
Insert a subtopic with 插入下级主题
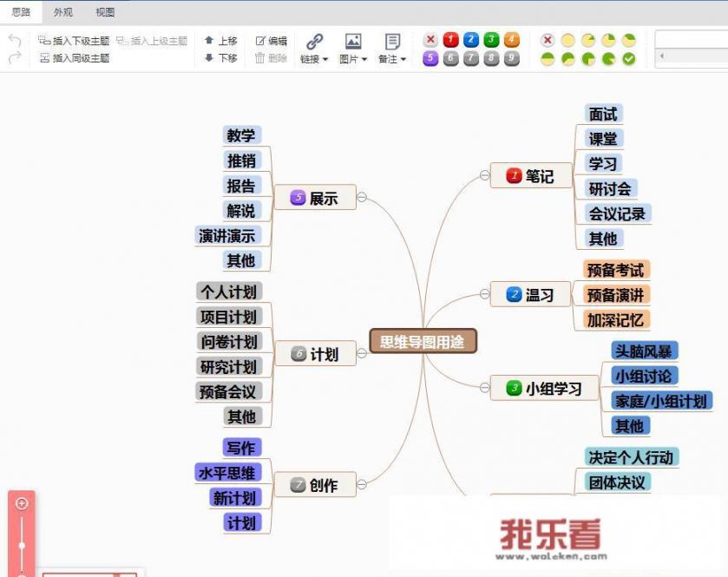74,41
